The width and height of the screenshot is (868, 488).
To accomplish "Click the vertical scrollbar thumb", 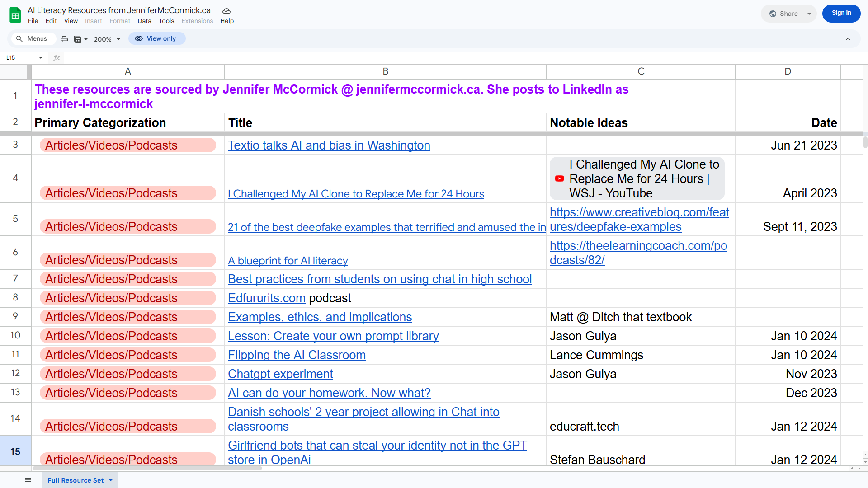I will pos(865,142).
